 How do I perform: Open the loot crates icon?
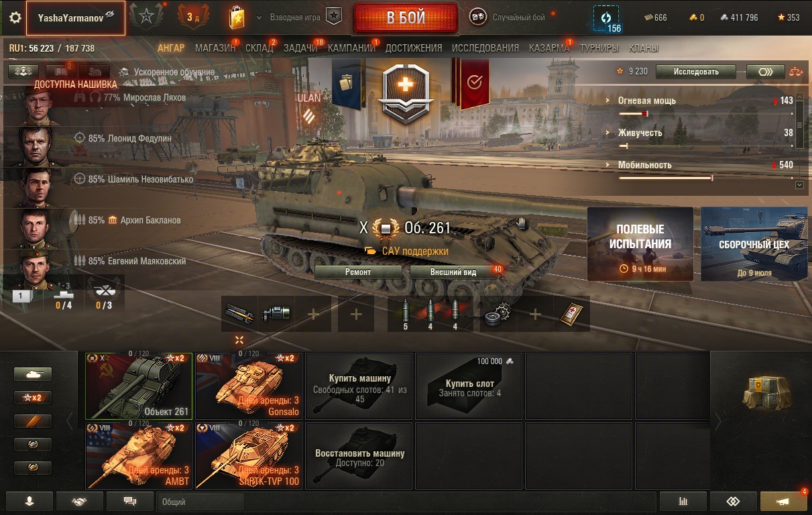click(762, 393)
